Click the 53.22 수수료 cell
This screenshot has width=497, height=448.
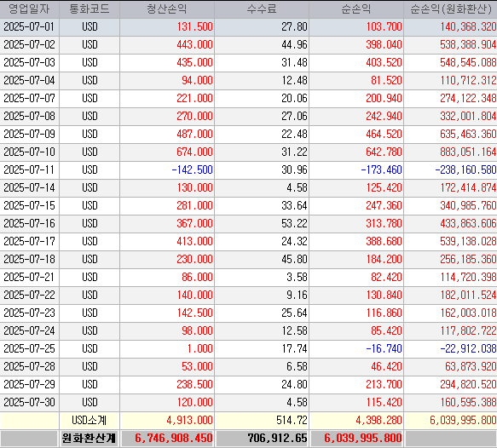point(262,223)
